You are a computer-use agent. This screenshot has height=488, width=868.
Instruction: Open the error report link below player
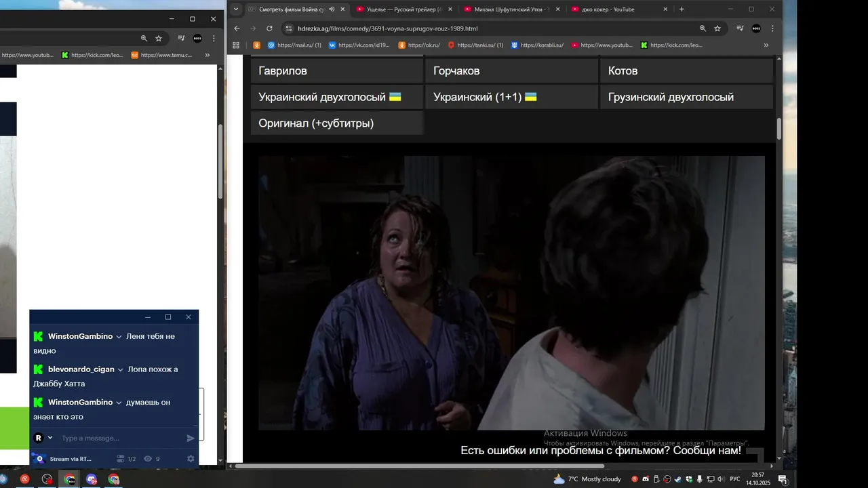[601, 451]
